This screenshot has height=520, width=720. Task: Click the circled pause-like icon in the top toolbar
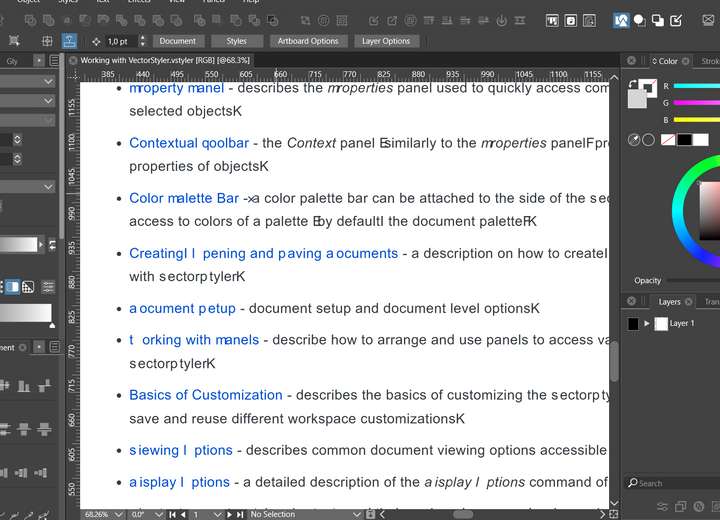(x=324, y=20)
